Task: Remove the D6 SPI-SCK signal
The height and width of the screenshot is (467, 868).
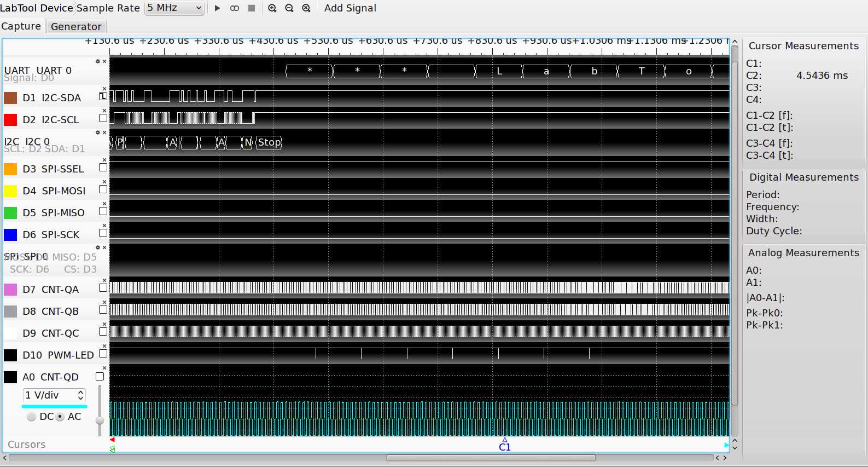Action: 104,226
